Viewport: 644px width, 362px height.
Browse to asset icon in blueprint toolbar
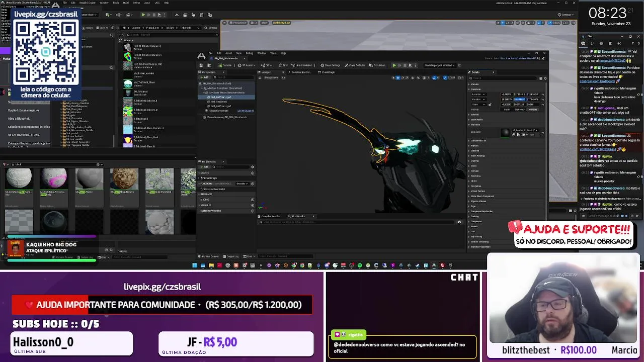click(x=209, y=65)
